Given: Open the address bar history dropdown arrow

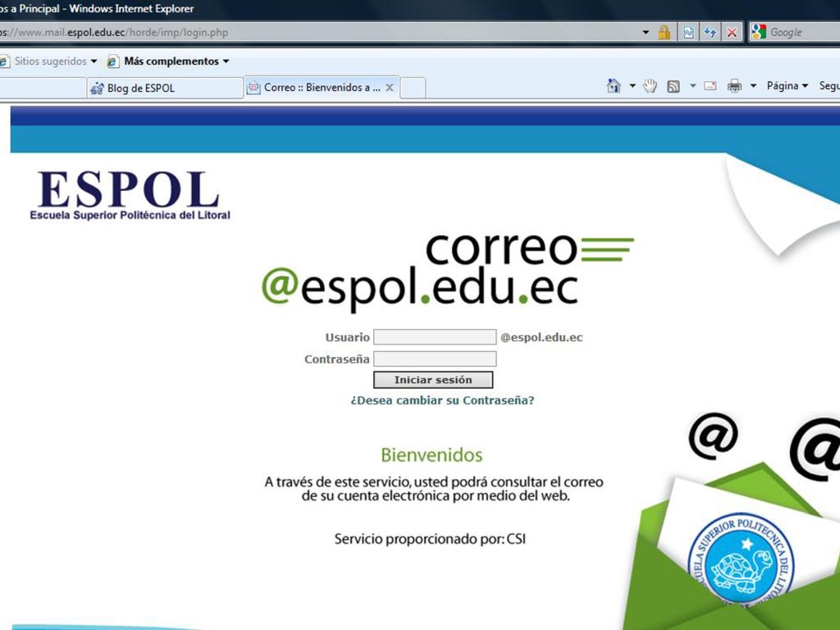Looking at the screenshot, I should coord(646,32).
